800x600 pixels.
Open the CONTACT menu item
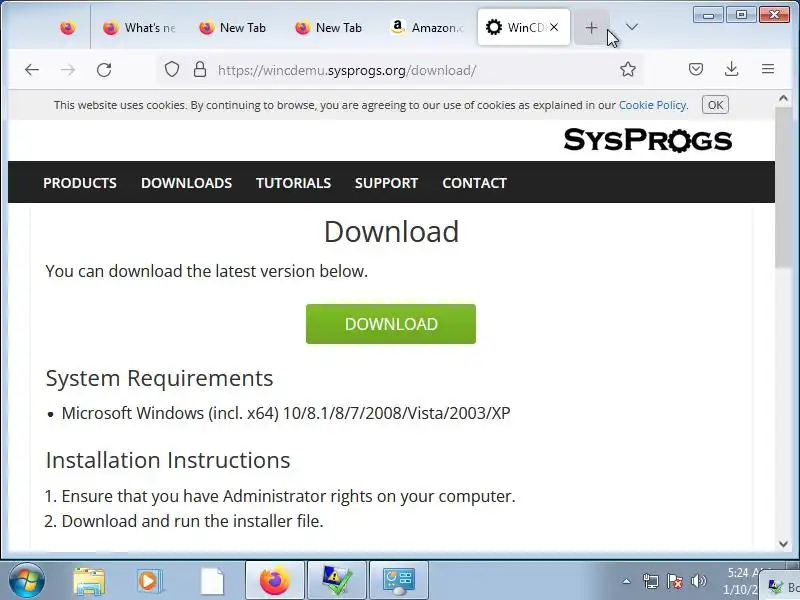(474, 183)
